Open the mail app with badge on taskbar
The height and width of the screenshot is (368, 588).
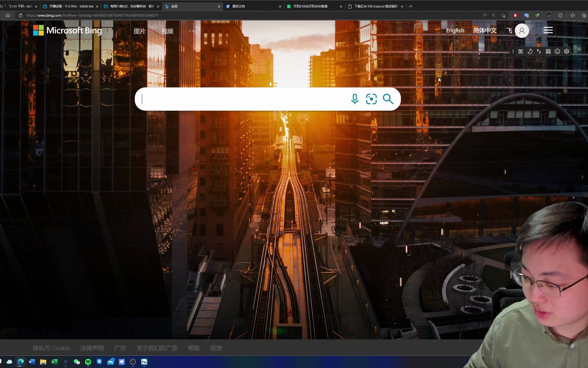(111, 362)
